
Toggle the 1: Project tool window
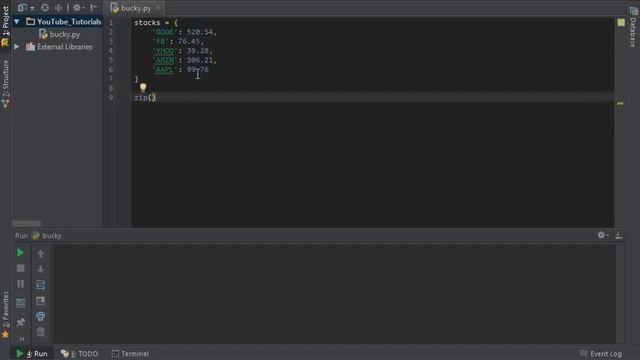pos(5,26)
